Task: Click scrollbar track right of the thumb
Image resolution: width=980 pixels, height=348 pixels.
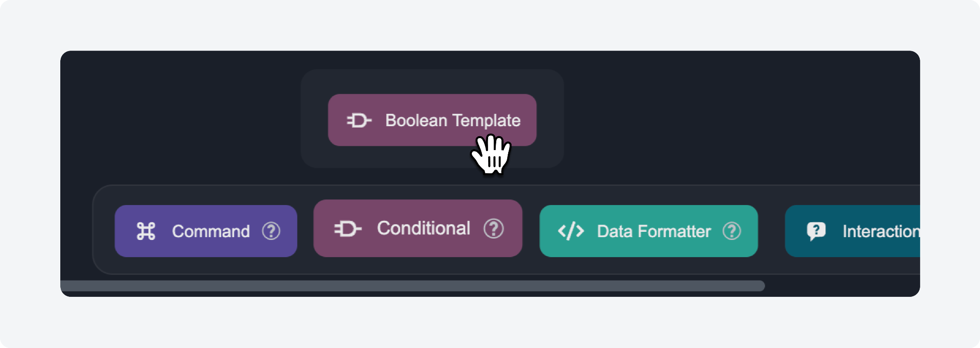Action: [x=842, y=286]
